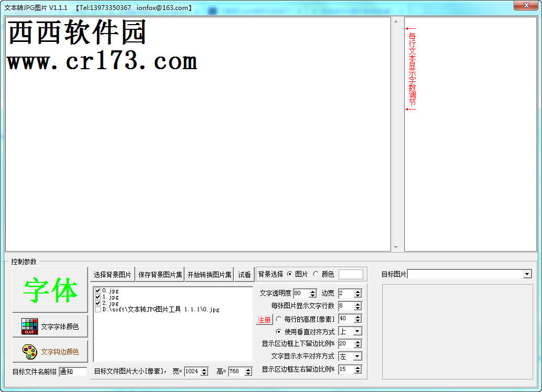Click the red top arrow marker above 每行文本显示字数调节
The image size is (542, 392).
click(x=410, y=28)
